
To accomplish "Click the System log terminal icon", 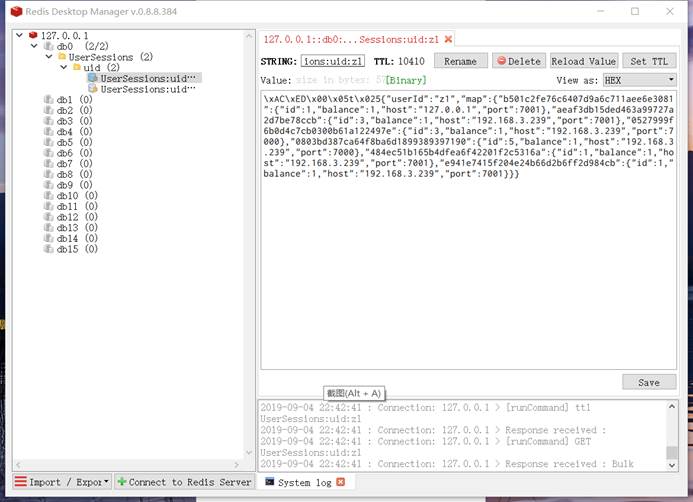I will (270, 482).
